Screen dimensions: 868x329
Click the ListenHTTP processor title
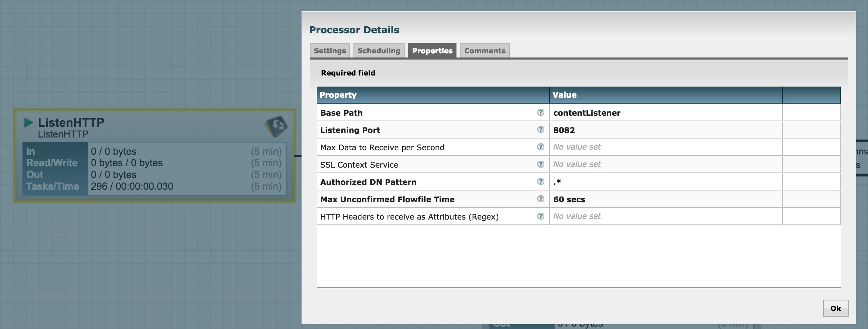pos(71,122)
